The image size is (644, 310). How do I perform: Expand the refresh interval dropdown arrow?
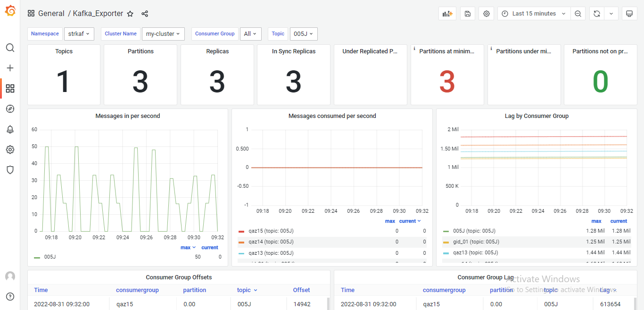pos(611,14)
